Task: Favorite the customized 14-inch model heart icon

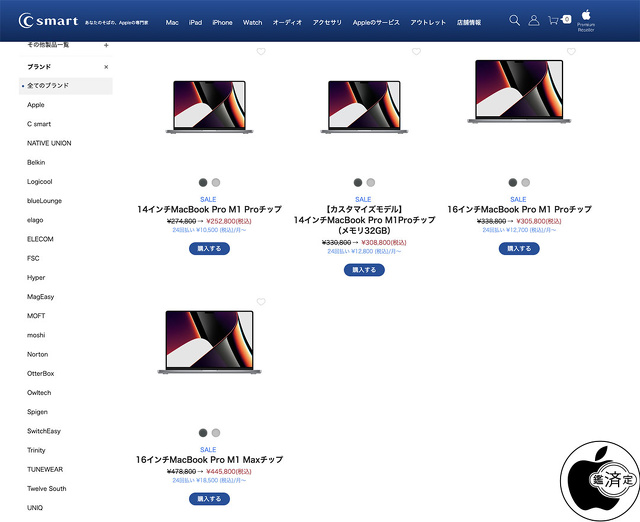Action: [x=416, y=51]
